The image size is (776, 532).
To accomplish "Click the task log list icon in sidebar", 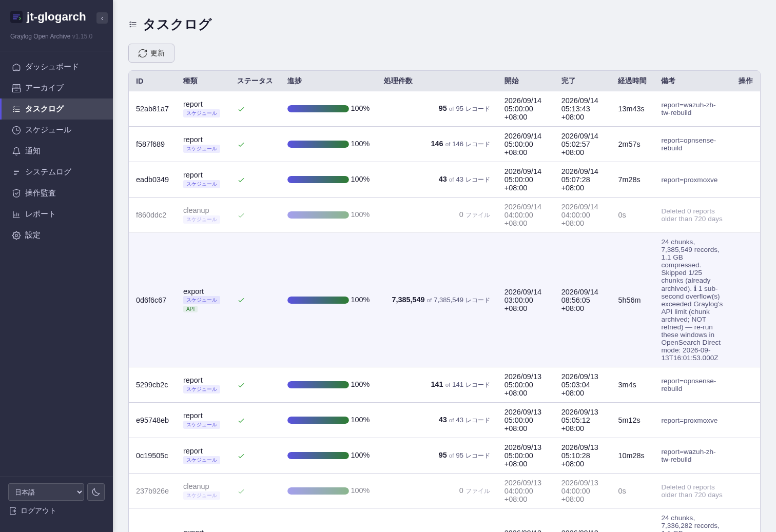I will (16, 109).
